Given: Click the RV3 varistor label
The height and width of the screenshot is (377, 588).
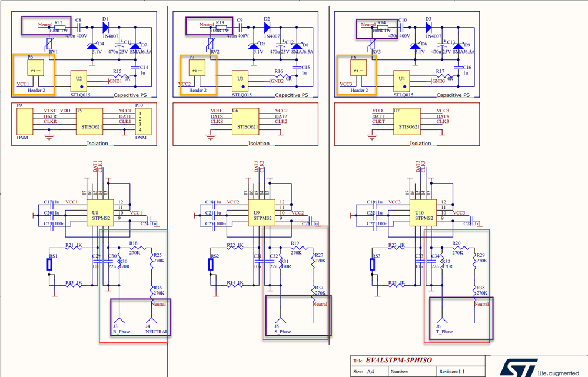Looking at the screenshot, I should click(376, 52).
